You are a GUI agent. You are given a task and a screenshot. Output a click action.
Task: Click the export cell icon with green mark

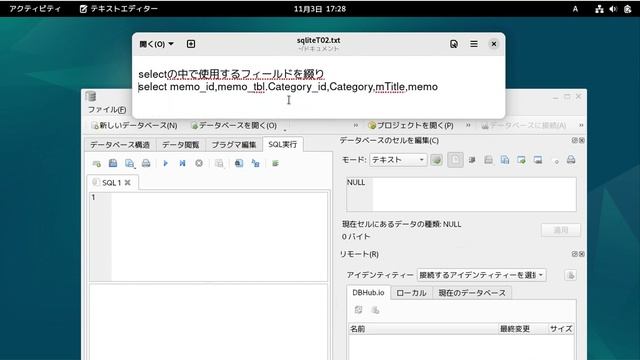521,160
